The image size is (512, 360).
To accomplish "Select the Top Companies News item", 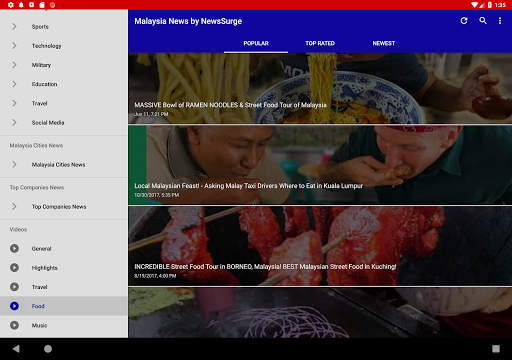I will click(64, 206).
